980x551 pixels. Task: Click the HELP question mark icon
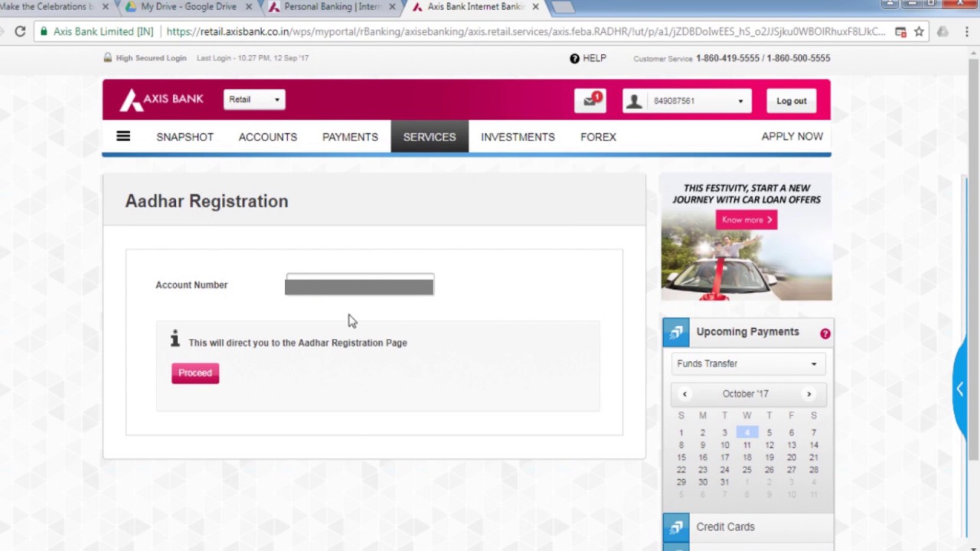pos(574,58)
